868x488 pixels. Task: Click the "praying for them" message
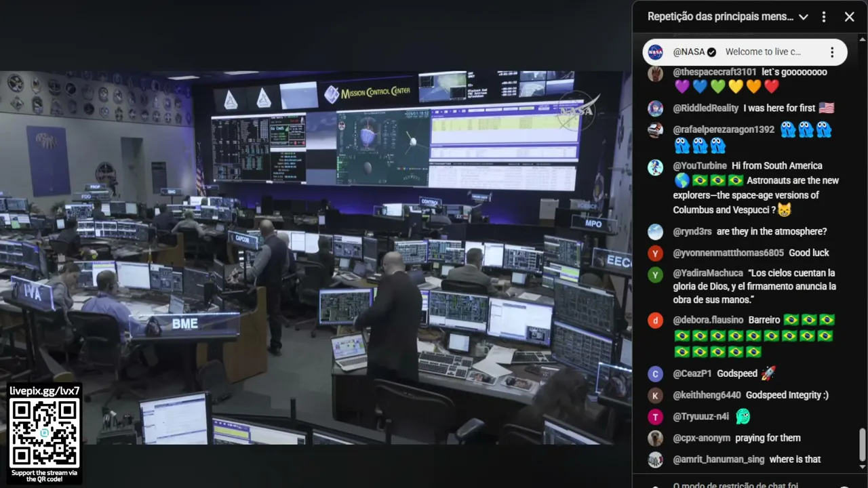point(768,438)
